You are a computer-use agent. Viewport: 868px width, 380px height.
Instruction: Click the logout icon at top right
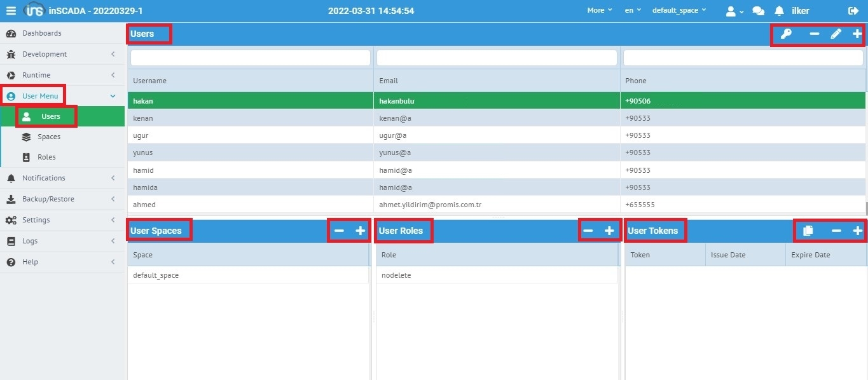point(853,11)
